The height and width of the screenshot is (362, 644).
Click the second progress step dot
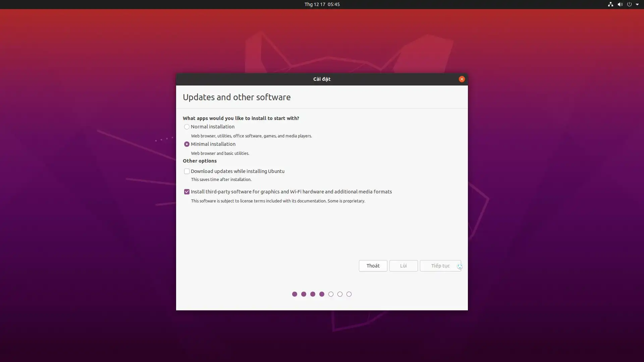(x=304, y=294)
